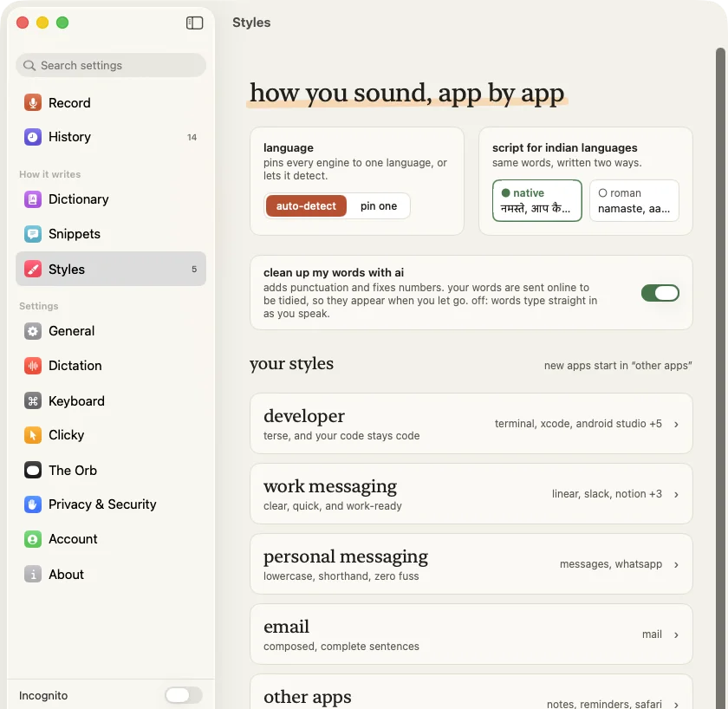
Task: Click the Record microphone icon
Action: [33, 102]
